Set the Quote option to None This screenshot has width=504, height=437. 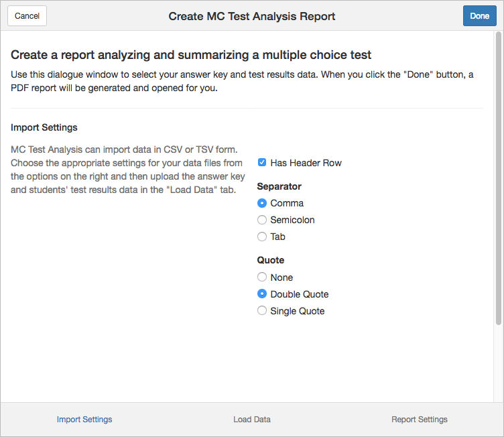tap(262, 277)
